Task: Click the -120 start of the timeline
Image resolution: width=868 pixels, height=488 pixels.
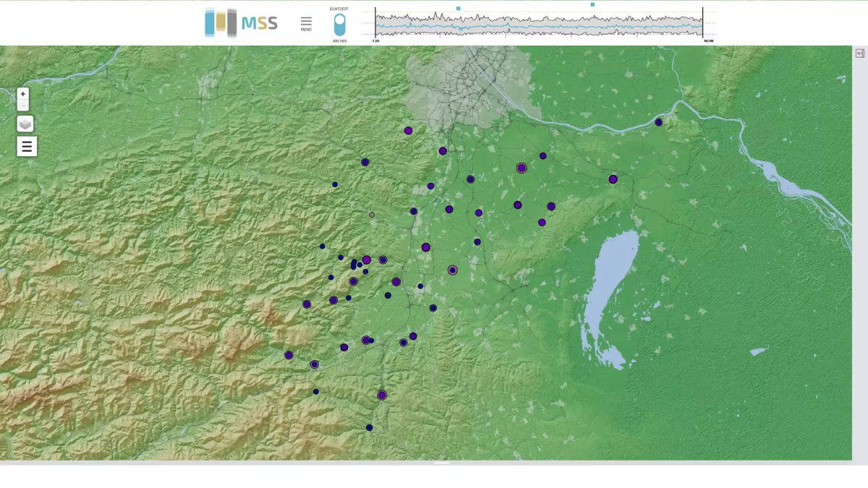Action: point(375,41)
